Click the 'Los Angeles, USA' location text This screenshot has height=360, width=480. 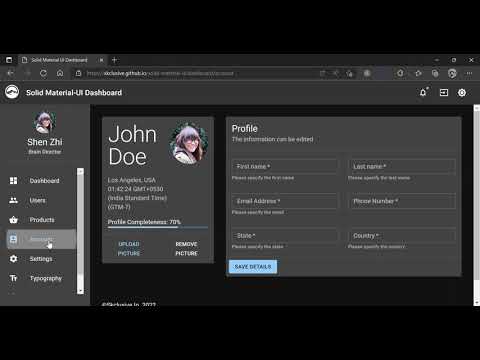coord(132,180)
